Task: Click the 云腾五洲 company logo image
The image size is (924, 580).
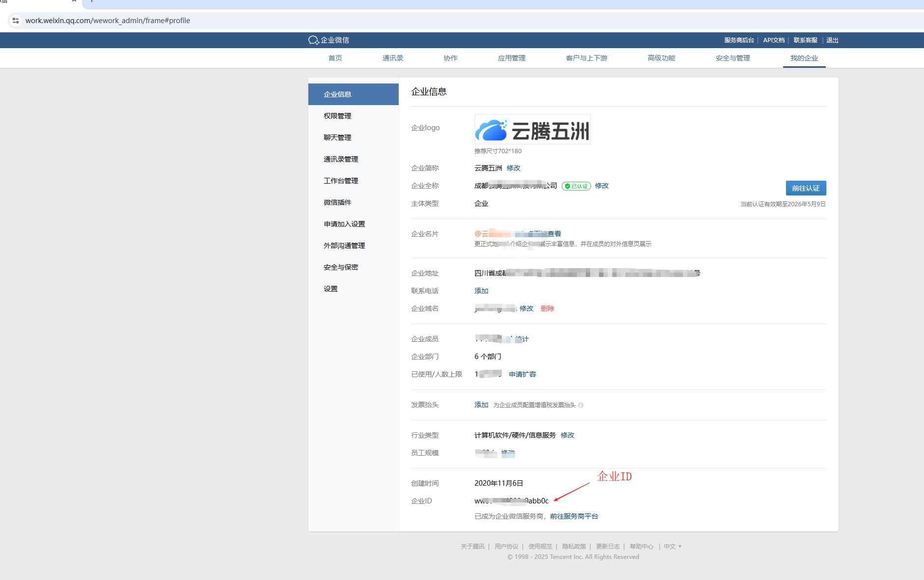Action: [x=532, y=130]
